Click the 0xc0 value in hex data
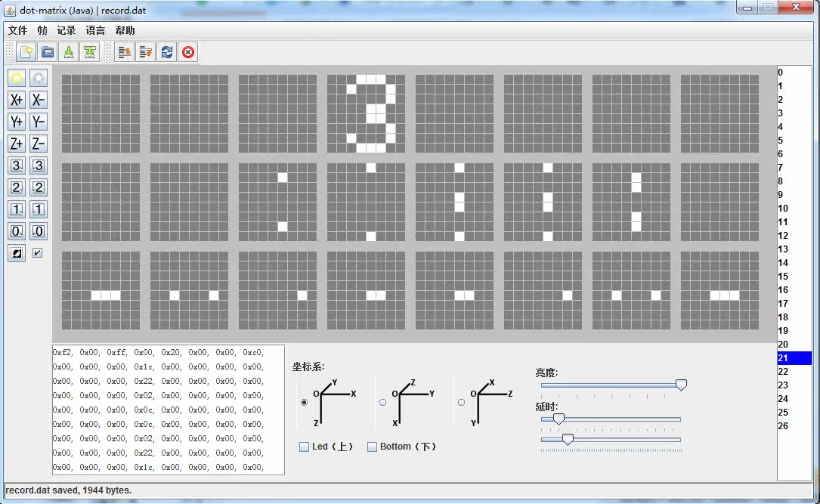 click(x=253, y=352)
